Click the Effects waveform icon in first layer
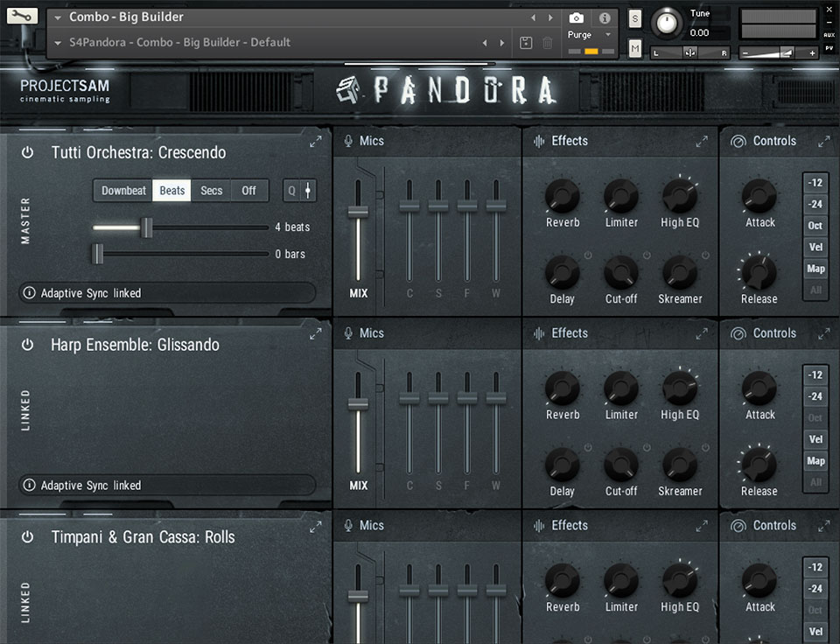This screenshot has height=644, width=840. click(x=539, y=141)
